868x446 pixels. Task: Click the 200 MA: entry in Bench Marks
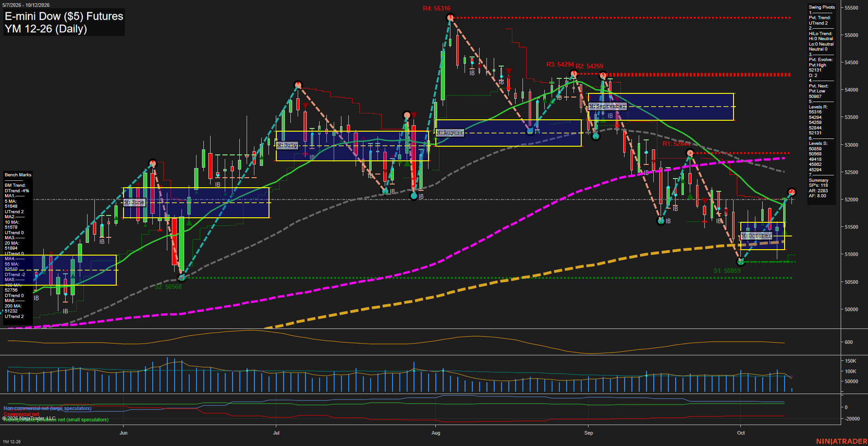coord(13,306)
